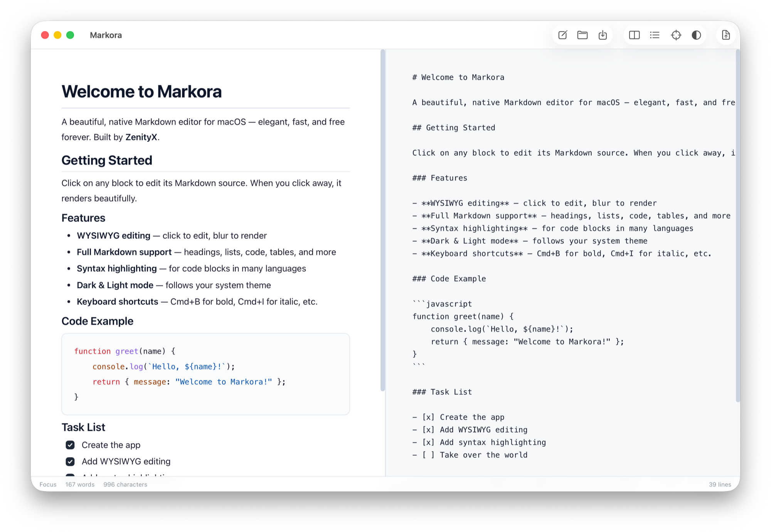Click '167 words' count in status bar

click(x=80, y=485)
